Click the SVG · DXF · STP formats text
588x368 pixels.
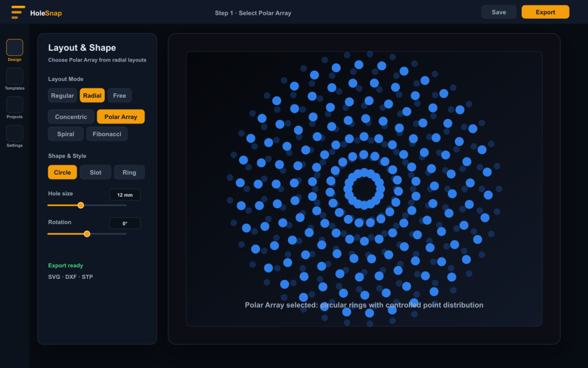[x=71, y=277]
